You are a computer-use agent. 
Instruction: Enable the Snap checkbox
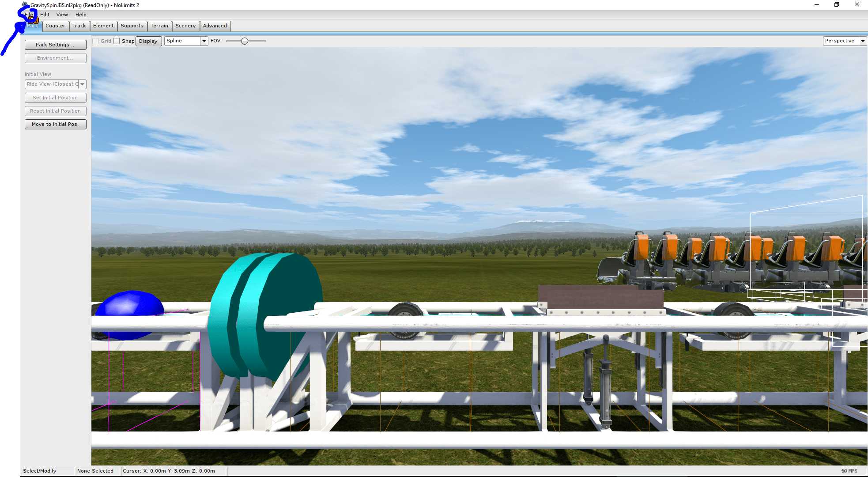click(x=117, y=41)
